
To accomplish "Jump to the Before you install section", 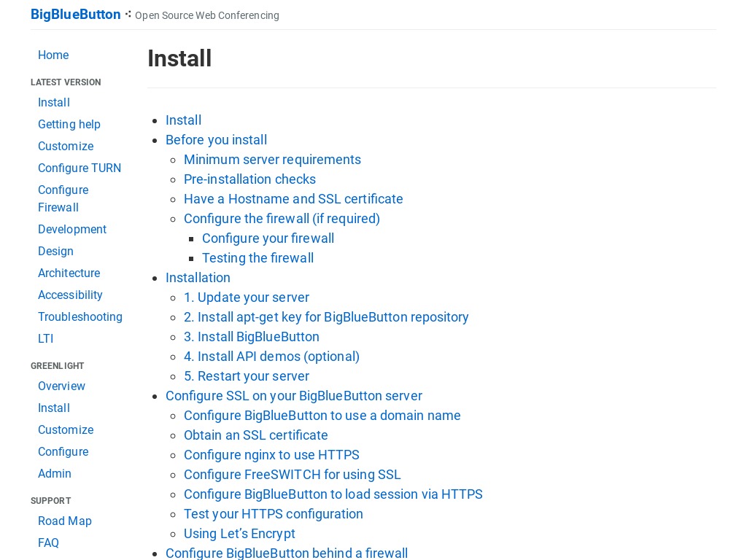I will pyautogui.click(x=216, y=140).
